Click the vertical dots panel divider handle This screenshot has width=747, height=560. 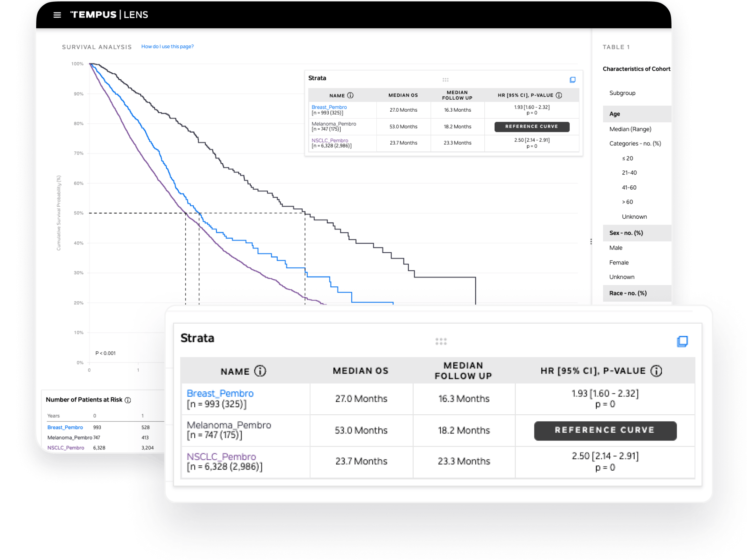591,241
